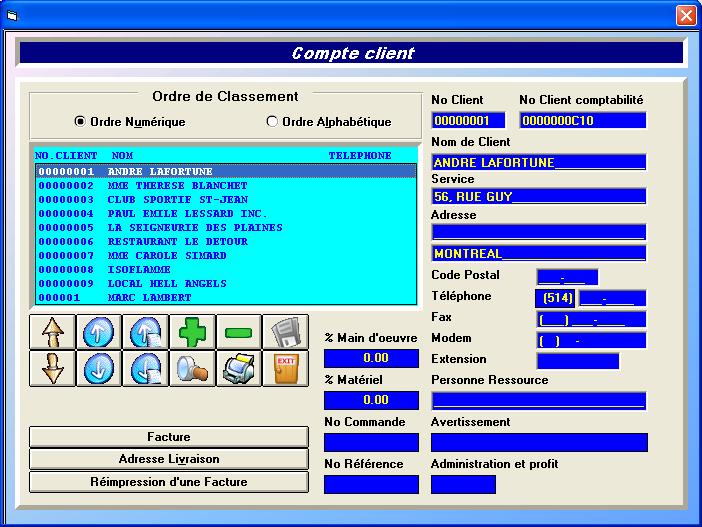This screenshot has height=527, width=702.
Task: Click Réimpression d'une Facture button
Action: pos(169,481)
